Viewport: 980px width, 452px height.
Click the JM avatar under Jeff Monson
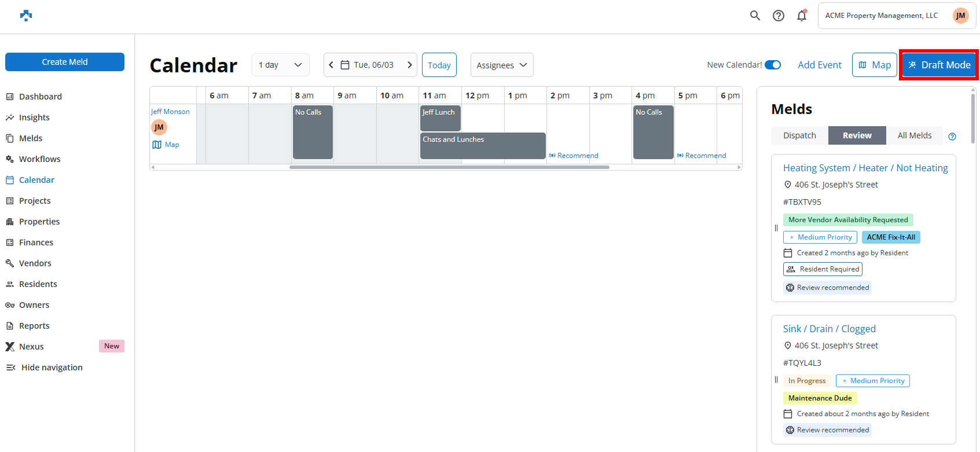tap(159, 127)
